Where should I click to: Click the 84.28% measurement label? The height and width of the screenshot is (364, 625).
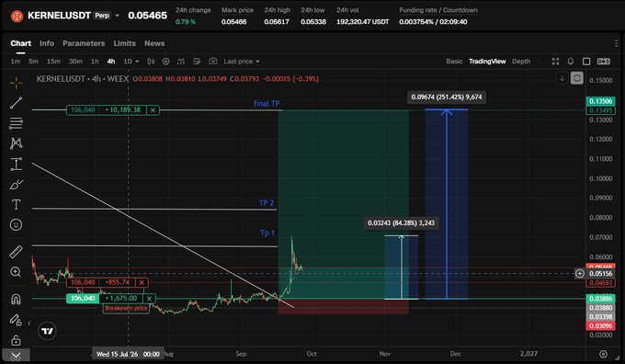401,222
